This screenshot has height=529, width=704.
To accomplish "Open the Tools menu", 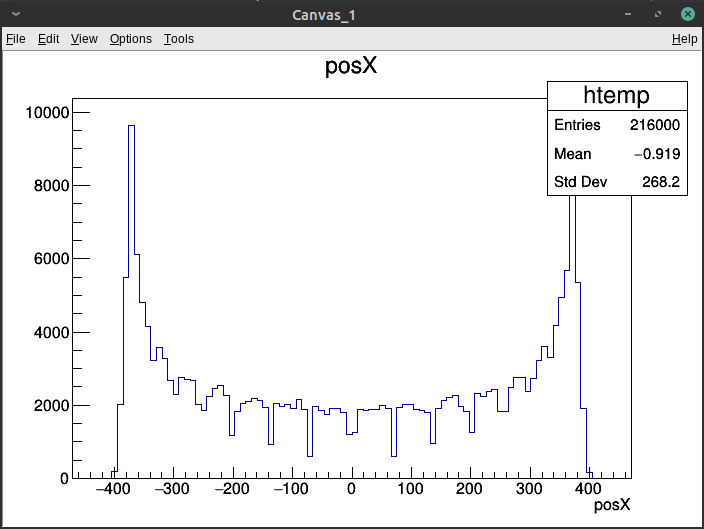I will coord(179,39).
